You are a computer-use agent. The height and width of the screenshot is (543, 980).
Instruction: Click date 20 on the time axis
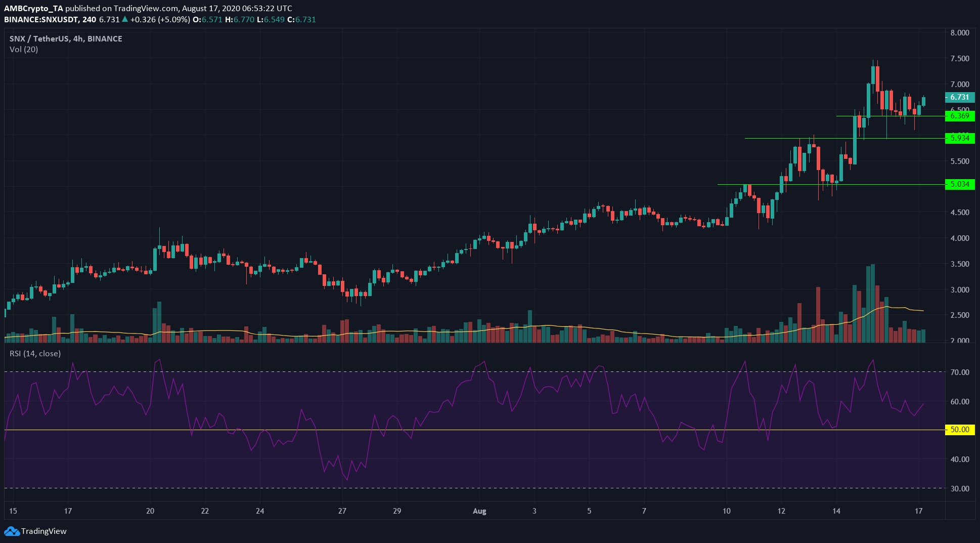coord(150,511)
